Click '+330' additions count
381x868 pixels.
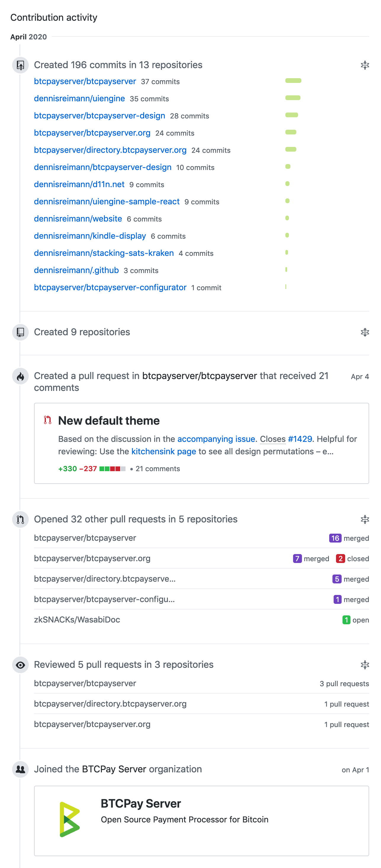point(67,469)
